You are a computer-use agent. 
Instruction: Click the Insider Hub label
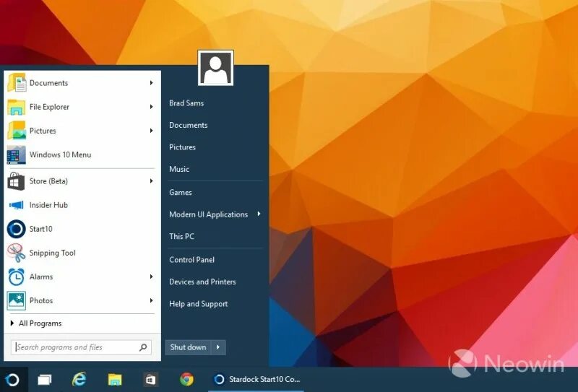pos(48,205)
